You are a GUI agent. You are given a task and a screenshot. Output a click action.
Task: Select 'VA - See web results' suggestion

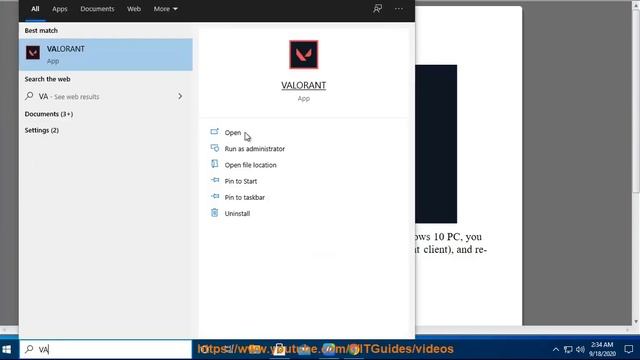click(x=106, y=97)
